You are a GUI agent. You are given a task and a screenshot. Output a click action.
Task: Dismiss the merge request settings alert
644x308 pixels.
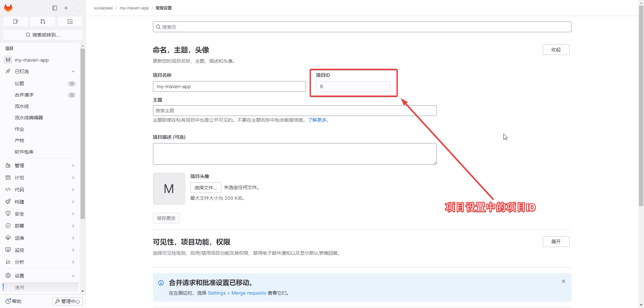563,282
